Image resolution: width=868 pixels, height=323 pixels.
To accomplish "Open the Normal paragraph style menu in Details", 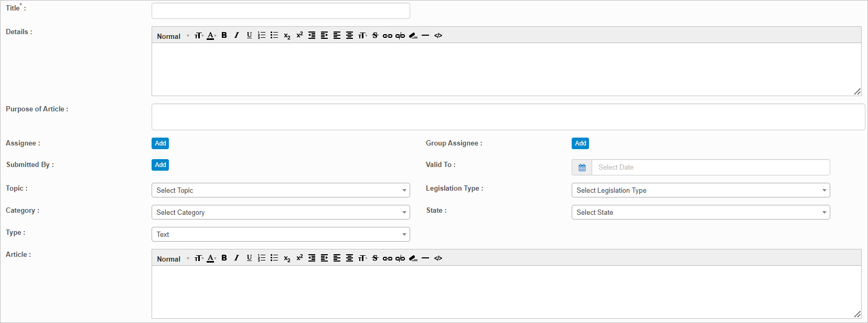I will point(173,36).
